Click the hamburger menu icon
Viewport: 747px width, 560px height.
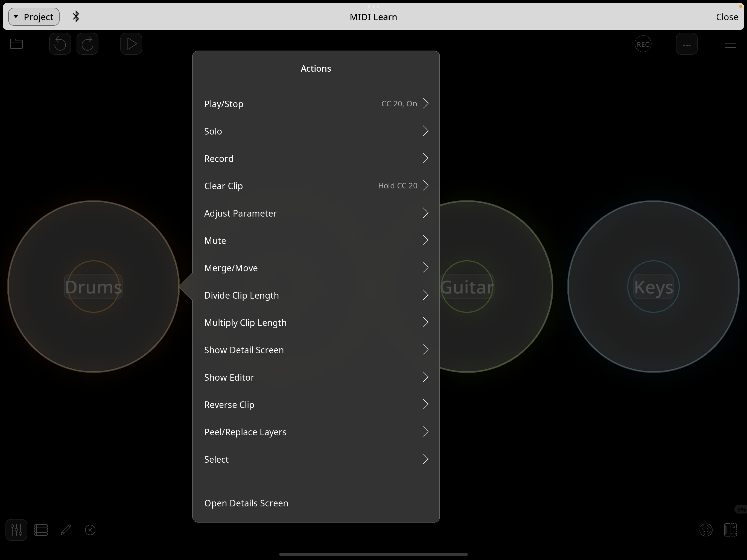[730, 44]
